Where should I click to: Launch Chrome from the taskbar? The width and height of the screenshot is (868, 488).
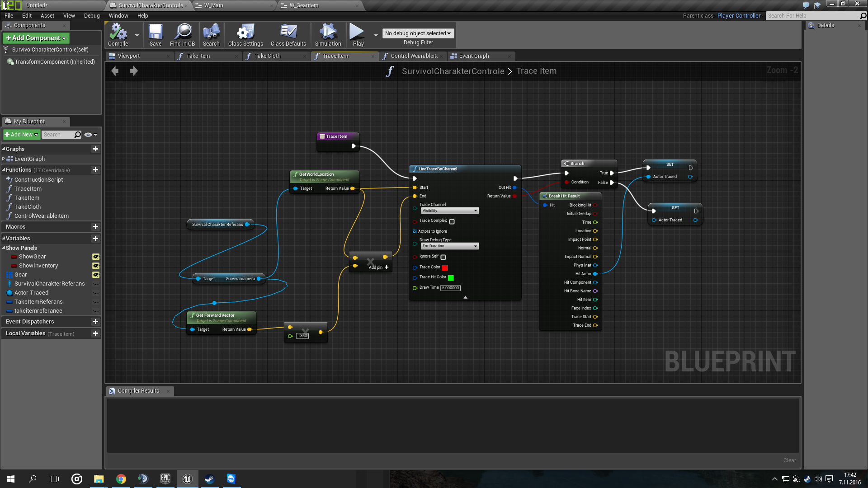tap(121, 479)
